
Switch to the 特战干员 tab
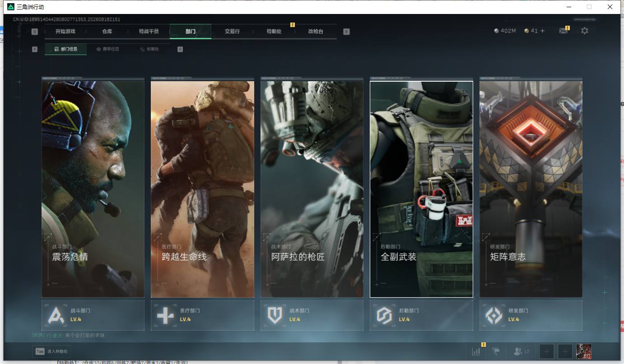(x=149, y=32)
